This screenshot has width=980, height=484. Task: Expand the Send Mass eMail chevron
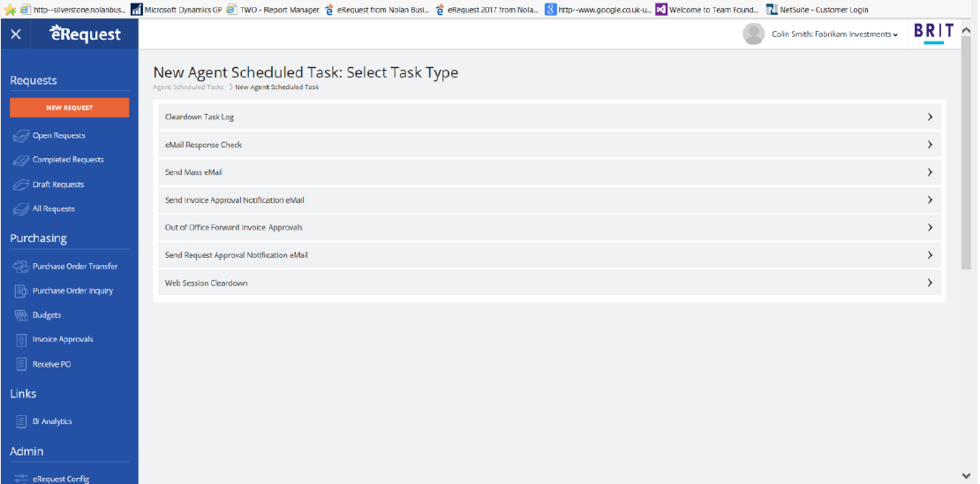(x=930, y=172)
